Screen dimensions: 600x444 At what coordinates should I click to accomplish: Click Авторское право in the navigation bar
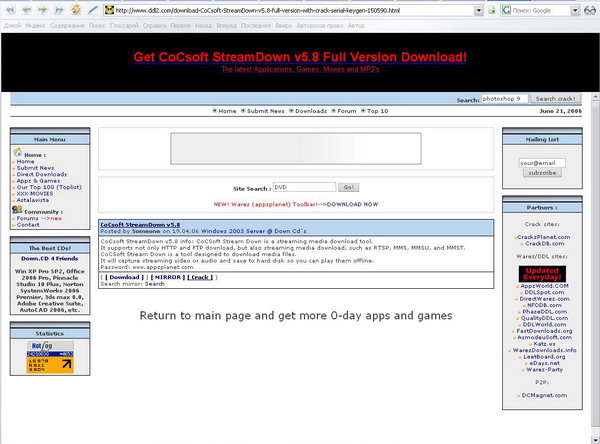click(320, 26)
